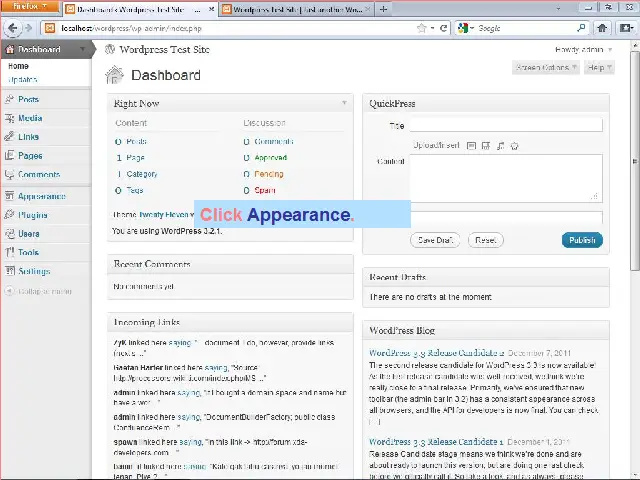Viewport: 640px width, 480px height.
Task: Click the Save Draft button
Action: pyautogui.click(x=435, y=240)
